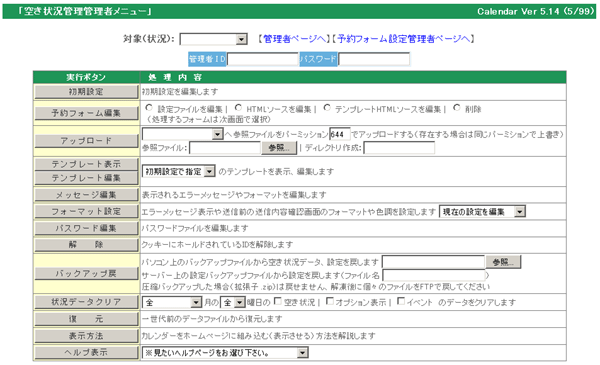Click the アップロード button
600x365 pixels.
click(x=86, y=141)
